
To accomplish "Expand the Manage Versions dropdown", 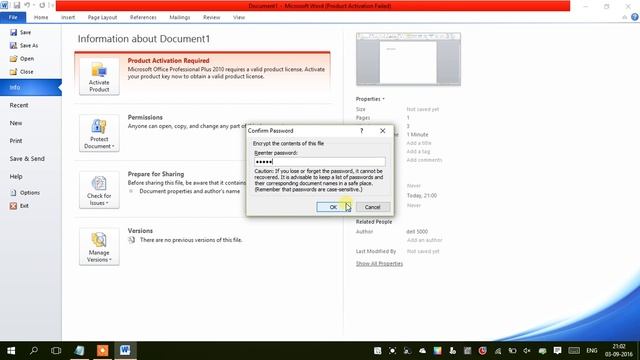I will click(x=99, y=247).
